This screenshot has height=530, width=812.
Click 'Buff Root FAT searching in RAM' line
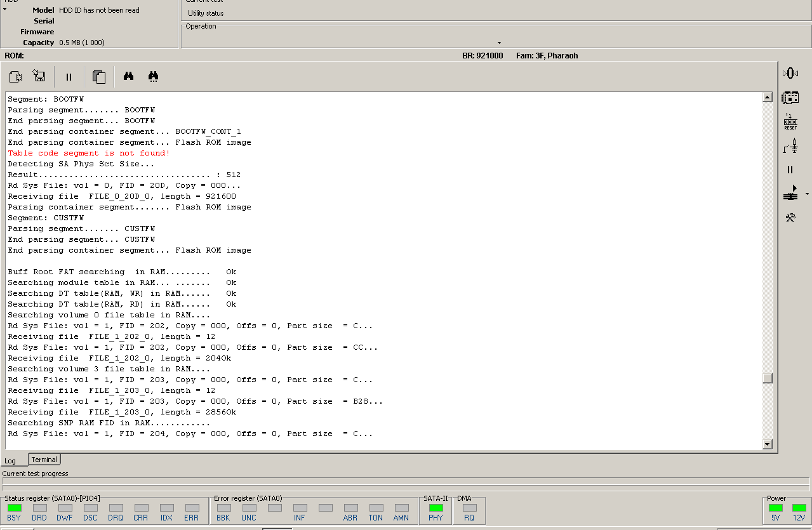pos(122,272)
